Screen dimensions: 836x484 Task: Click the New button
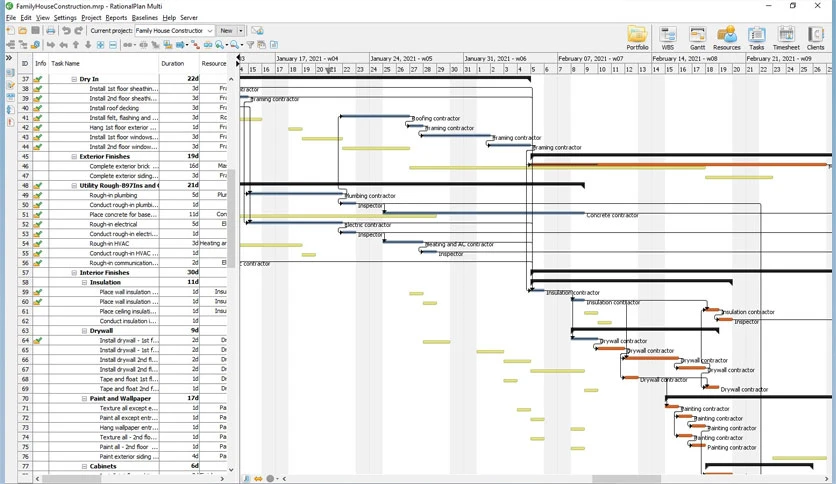pos(227,31)
